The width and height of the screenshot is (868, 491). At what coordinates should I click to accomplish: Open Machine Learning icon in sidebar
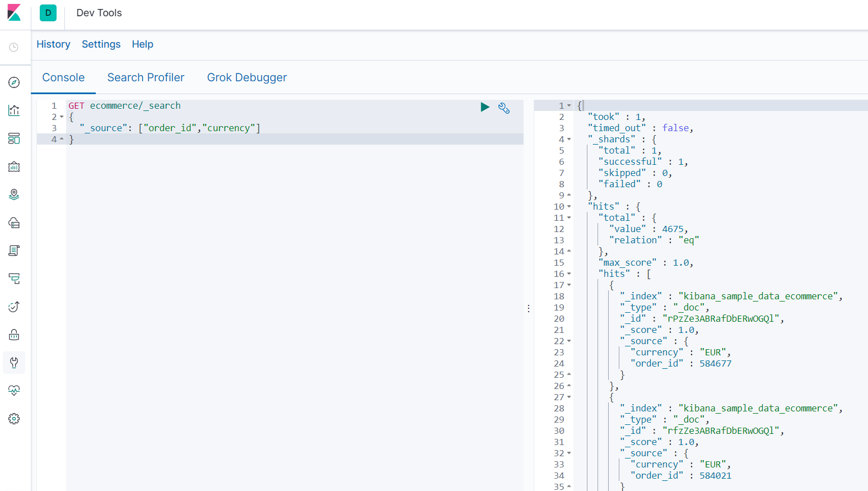click(14, 223)
